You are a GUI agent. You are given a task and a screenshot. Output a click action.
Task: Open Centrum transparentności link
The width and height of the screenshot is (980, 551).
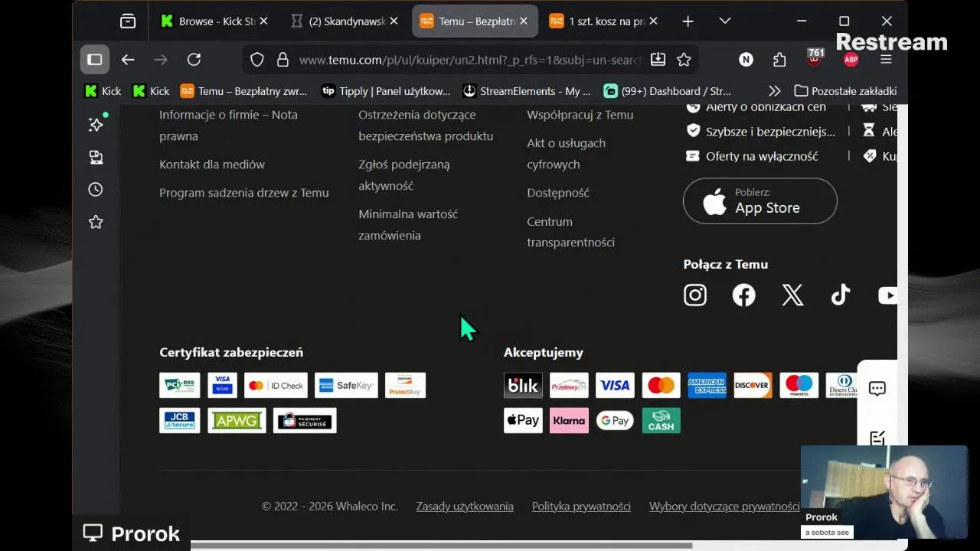point(570,232)
